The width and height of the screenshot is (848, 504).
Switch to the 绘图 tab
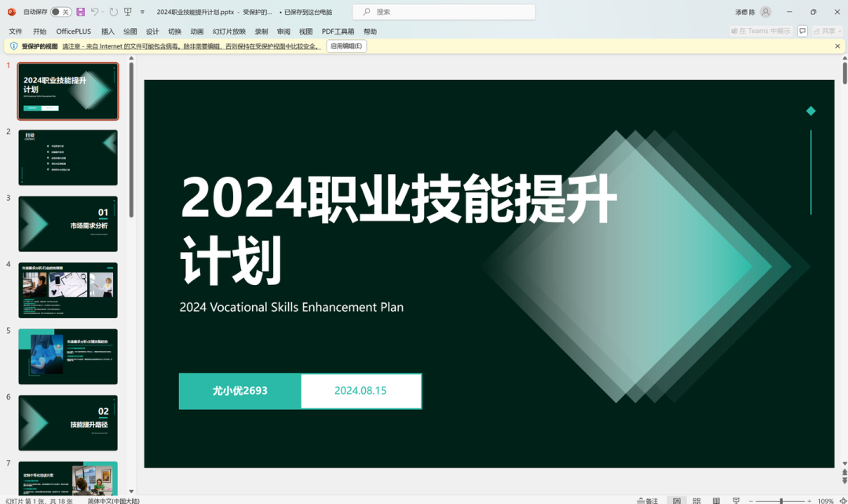pyautogui.click(x=130, y=31)
